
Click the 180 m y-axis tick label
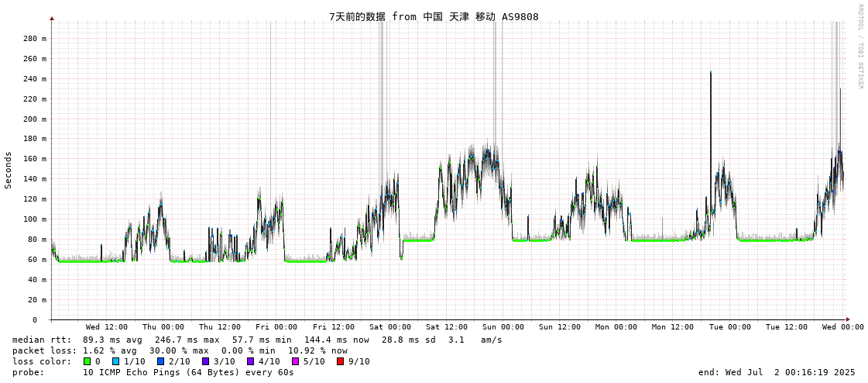pos(36,139)
